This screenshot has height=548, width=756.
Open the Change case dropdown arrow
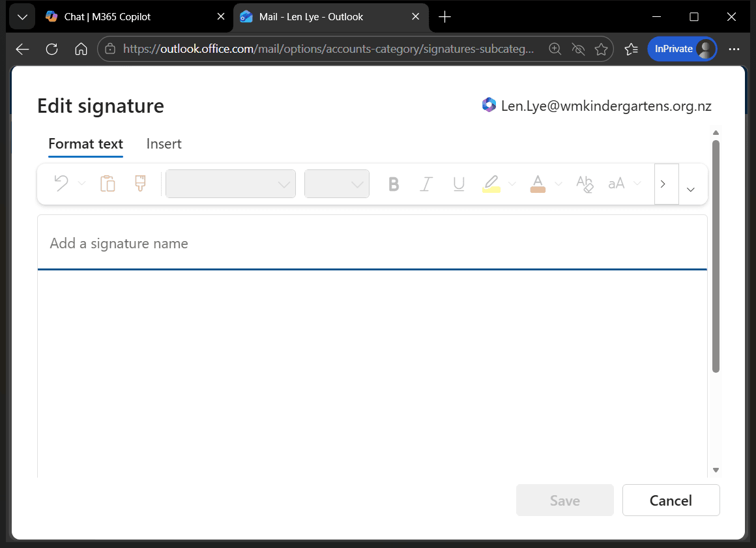tap(637, 184)
